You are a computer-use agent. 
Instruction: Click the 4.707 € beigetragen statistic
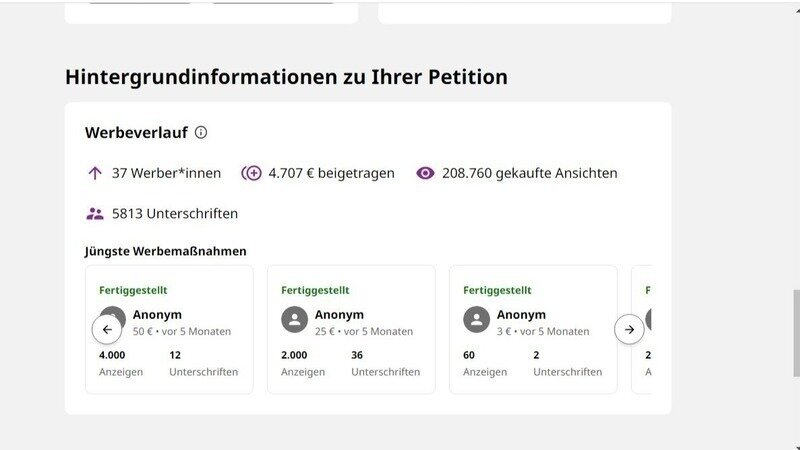tap(331, 173)
